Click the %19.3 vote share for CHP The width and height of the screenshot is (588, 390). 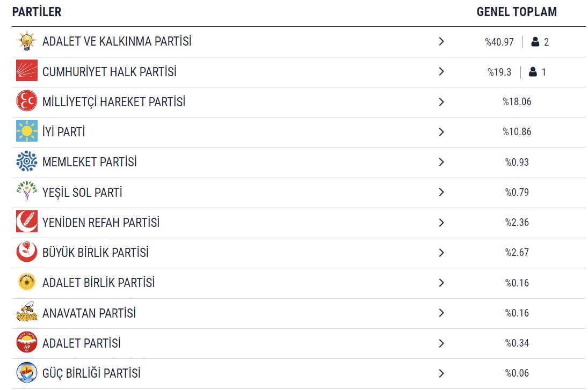coord(499,72)
